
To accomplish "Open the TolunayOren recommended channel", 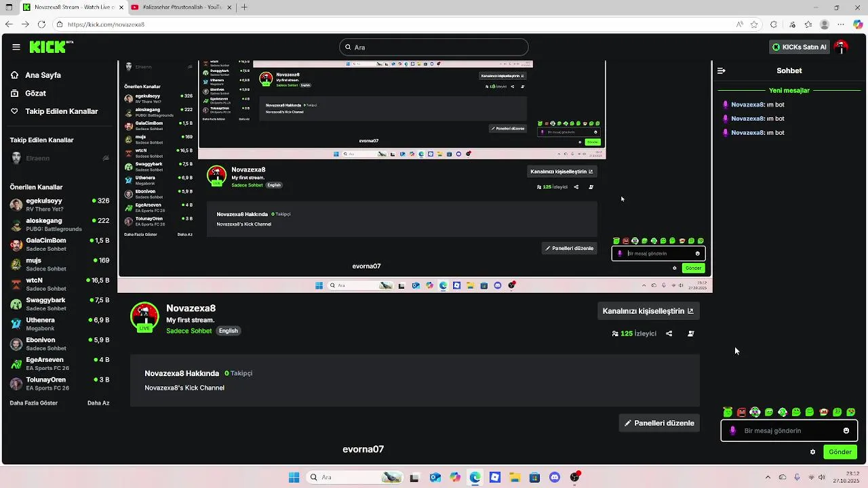I will click(x=60, y=384).
